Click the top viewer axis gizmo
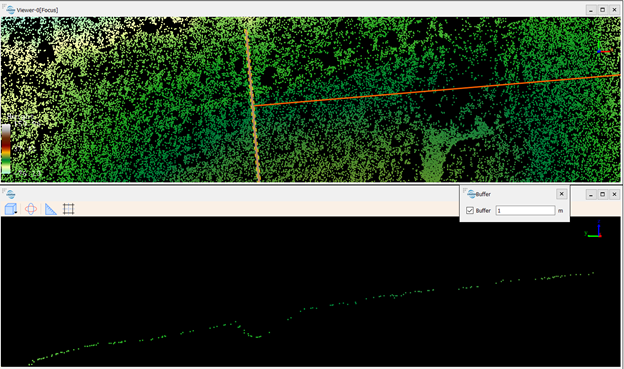The width and height of the screenshot is (624, 369). (604, 48)
